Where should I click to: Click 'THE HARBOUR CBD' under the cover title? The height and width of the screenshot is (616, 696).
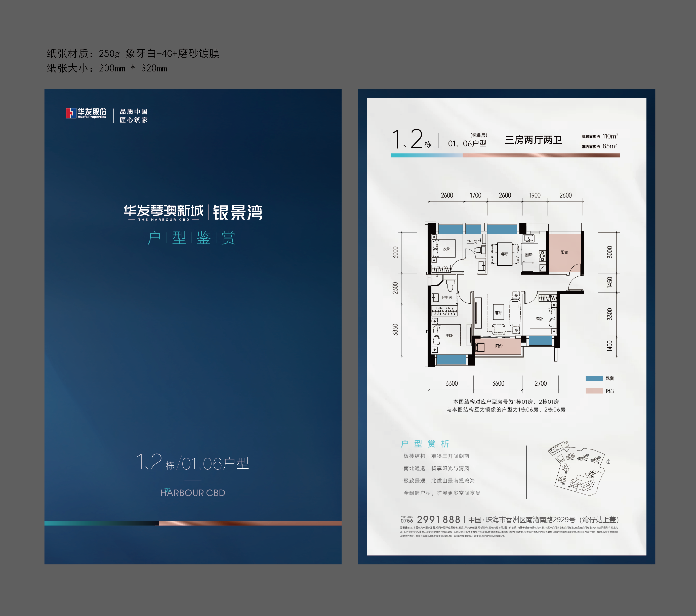164,220
